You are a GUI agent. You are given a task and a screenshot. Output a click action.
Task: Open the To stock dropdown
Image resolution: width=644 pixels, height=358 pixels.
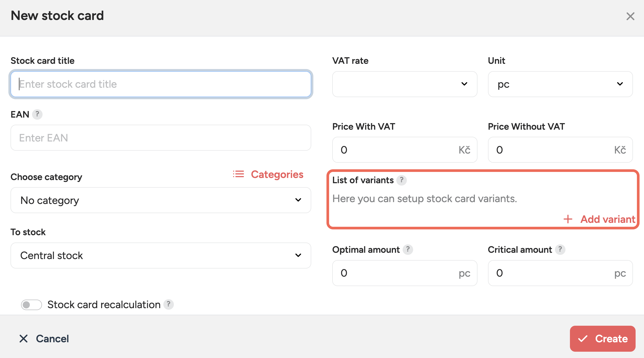[161, 255]
